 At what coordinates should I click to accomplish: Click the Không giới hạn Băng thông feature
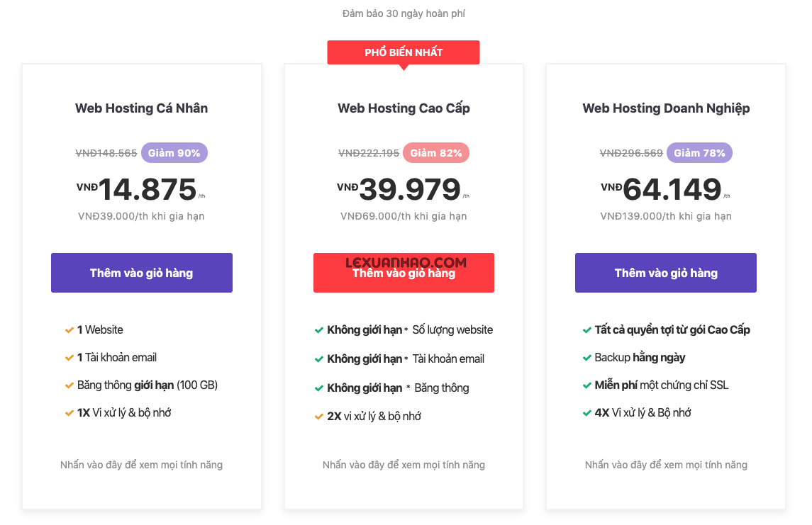398,388
